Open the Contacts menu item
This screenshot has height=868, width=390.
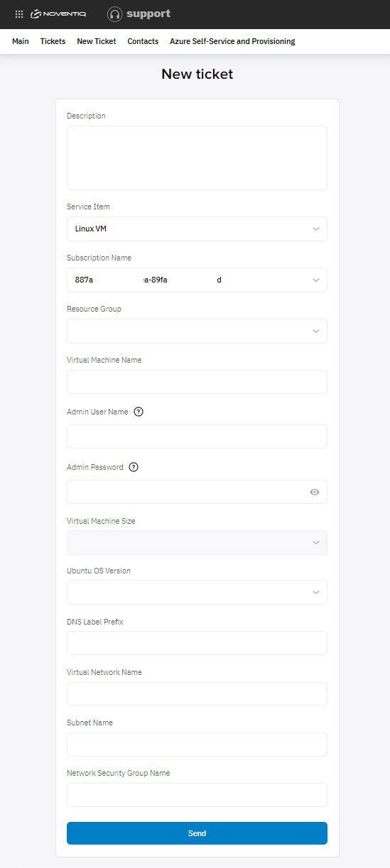pyautogui.click(x=143, y=41)
